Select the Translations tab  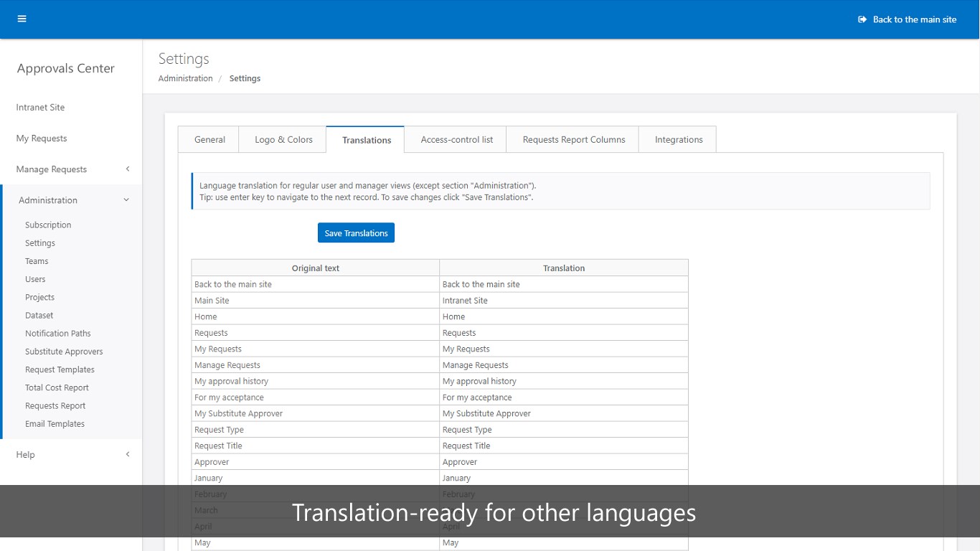tap(366, 139)
